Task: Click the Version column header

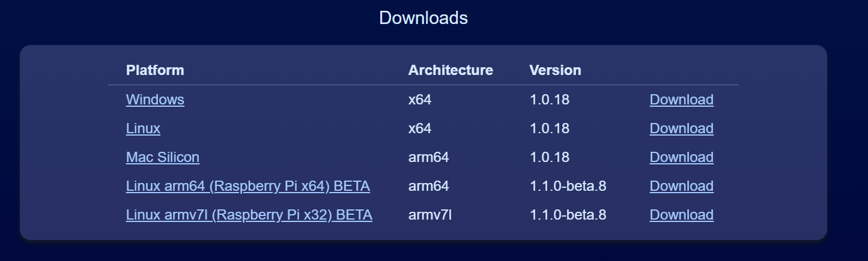Action: 555,70
